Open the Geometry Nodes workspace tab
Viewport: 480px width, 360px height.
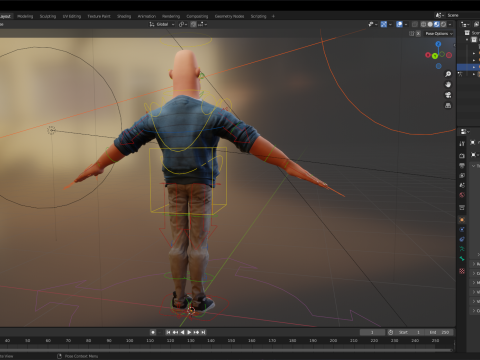point(229,16)
